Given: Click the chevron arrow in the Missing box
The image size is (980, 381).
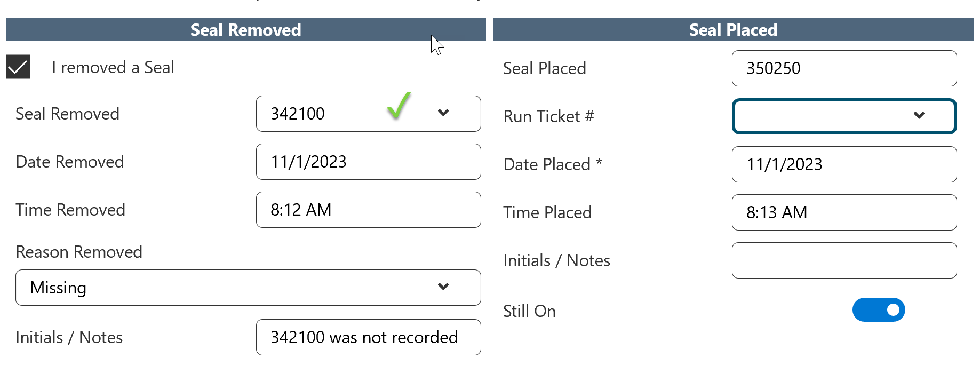Looking at the screenshot, I should click(443, 287).
